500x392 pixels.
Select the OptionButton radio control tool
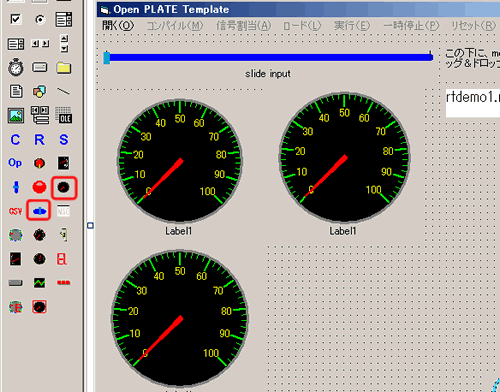40,19
